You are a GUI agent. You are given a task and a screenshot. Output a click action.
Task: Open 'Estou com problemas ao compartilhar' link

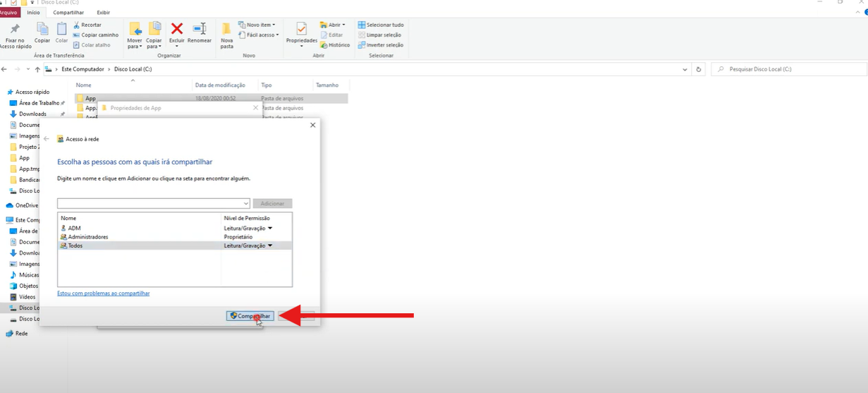point(103,293)
